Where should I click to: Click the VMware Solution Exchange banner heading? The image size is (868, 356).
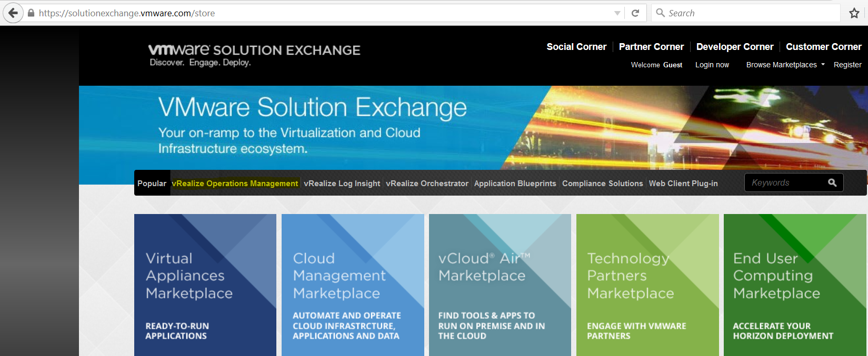tap(313, 107)
